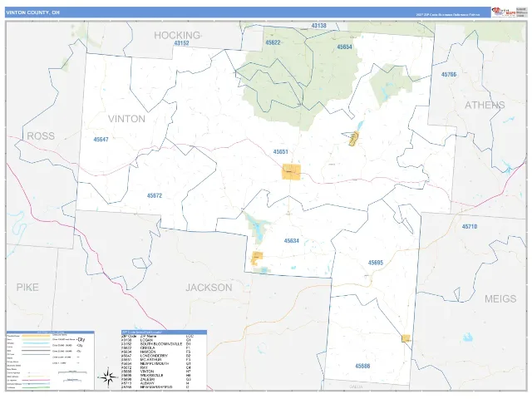Click the light blue water swatch in legend
This screenshot has height=399, width=532.
point(36,343)
